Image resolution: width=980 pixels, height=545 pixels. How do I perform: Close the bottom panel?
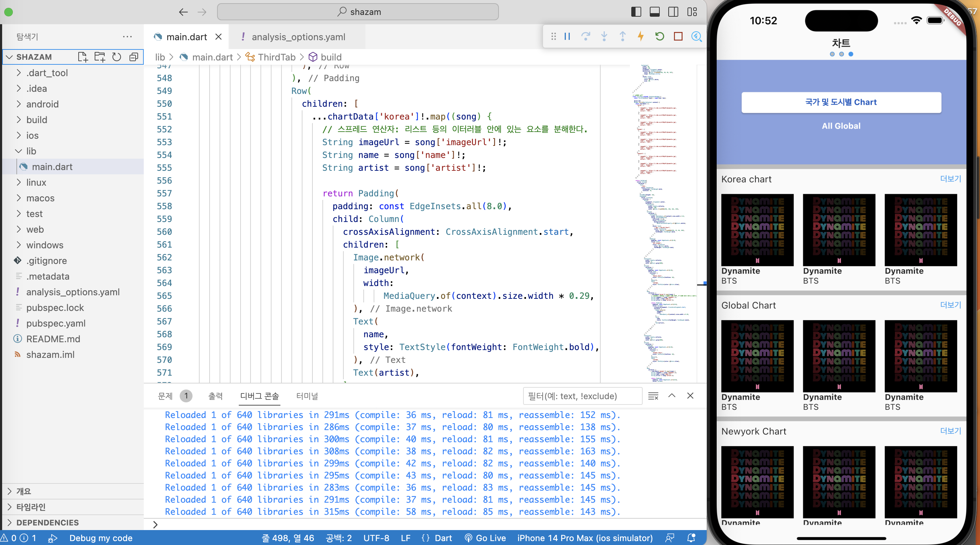tap(690, 396)
